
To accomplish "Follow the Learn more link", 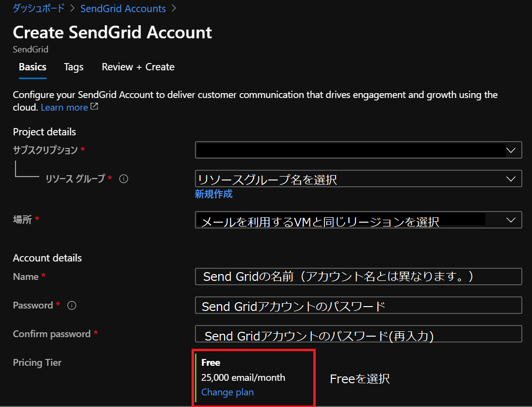I will pos(64,108).
